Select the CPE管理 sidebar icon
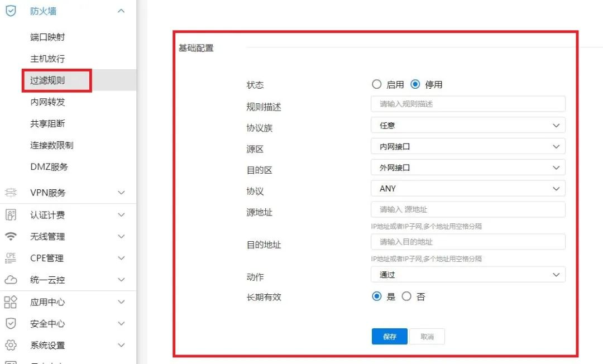Viewport: 603px width, 364px height. click(10, 258)
